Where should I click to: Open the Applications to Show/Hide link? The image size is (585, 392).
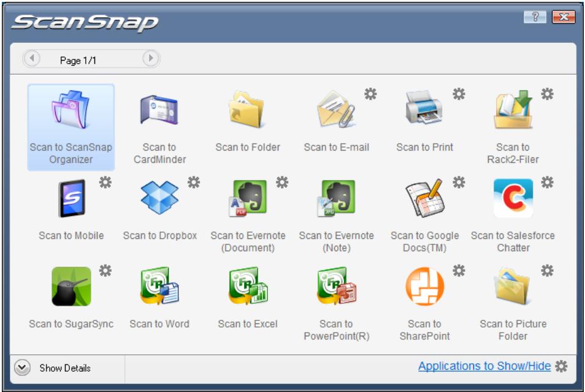pyautogui.click(x=484, y=366)
